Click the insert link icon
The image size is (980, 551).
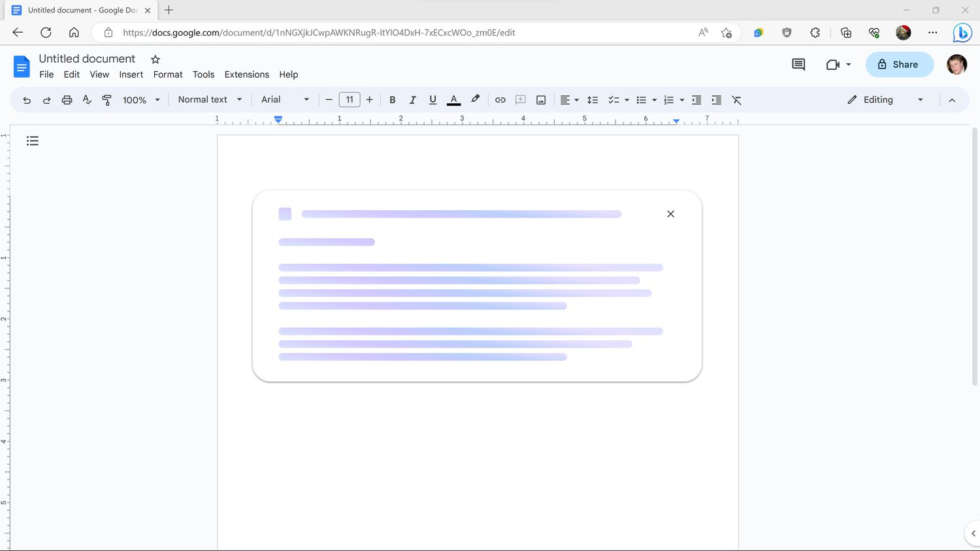[x=500, y=100]
